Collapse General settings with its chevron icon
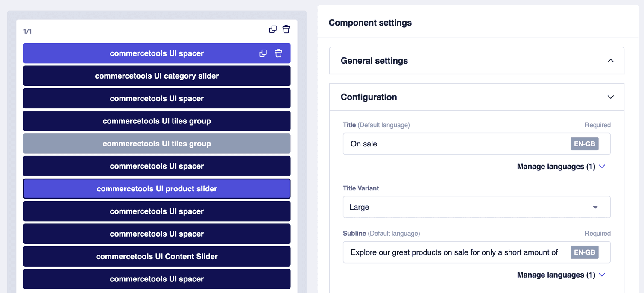 click(x=611, y=61)
